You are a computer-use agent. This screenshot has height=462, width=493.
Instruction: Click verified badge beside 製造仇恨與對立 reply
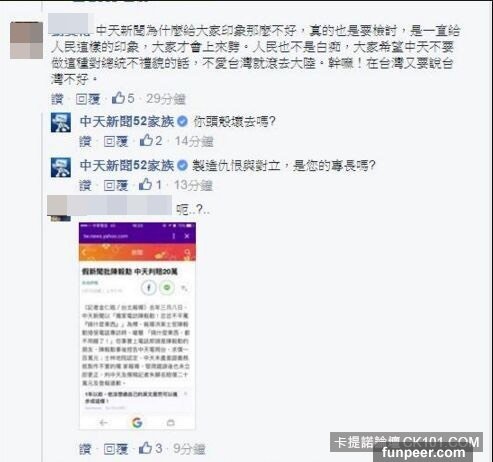(x=182, y=165)
